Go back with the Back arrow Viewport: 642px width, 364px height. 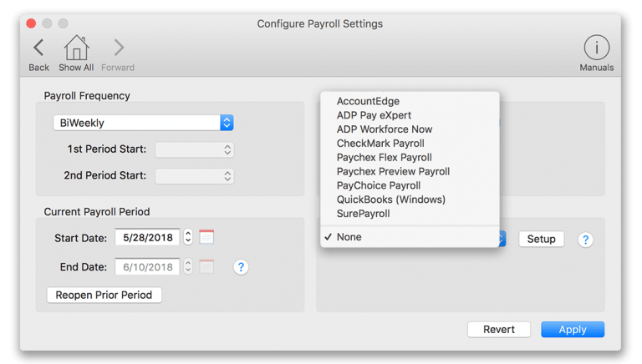point(38,48)
